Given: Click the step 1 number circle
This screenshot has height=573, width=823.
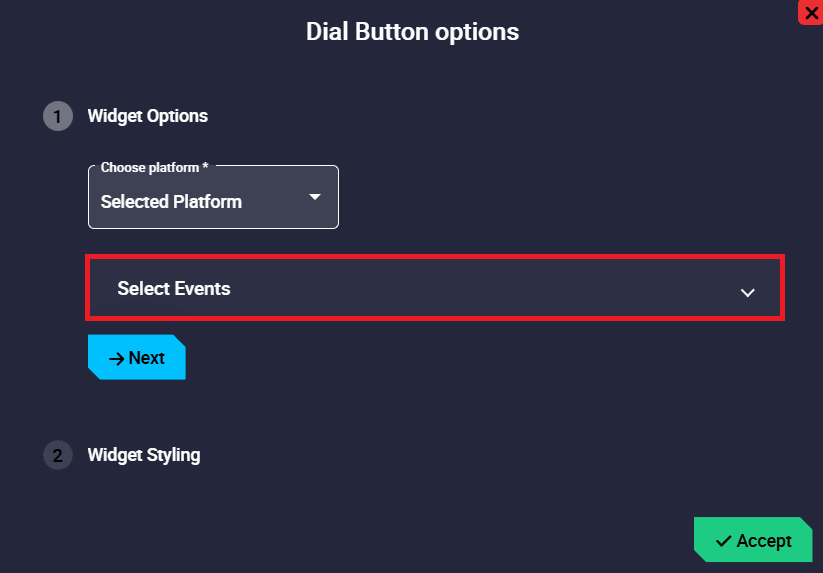Looking at the screenshot, I should (57, 116).
